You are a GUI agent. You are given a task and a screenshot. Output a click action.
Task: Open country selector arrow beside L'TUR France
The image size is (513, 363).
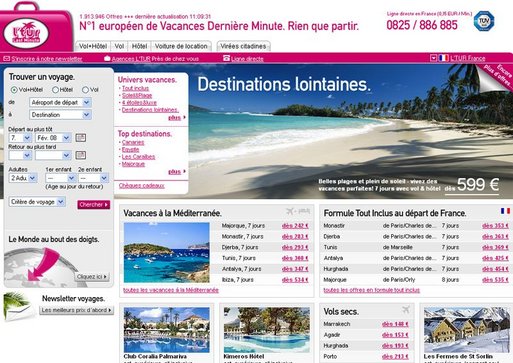tap(433, 58)
